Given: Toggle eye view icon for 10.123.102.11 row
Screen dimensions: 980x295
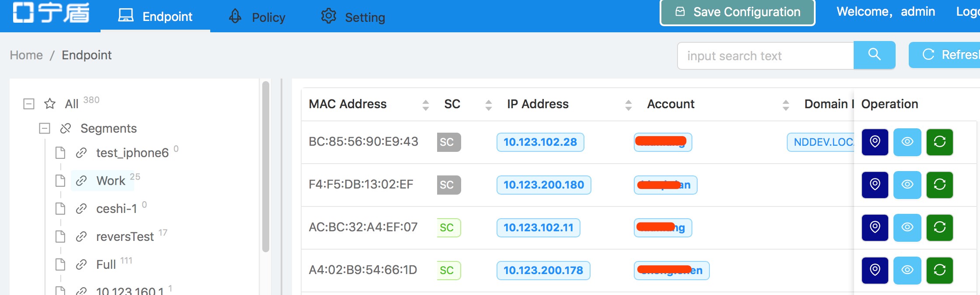Looking at the screenshot, I should point(907,228).
